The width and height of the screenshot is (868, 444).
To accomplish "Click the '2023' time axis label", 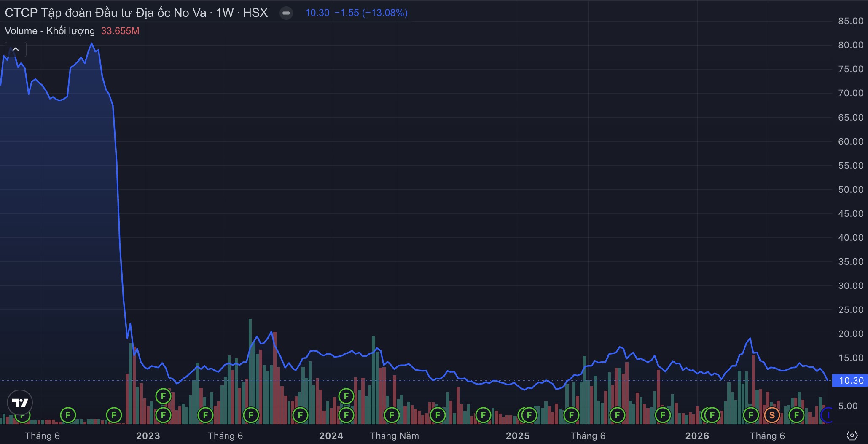I will coord(148,436).
